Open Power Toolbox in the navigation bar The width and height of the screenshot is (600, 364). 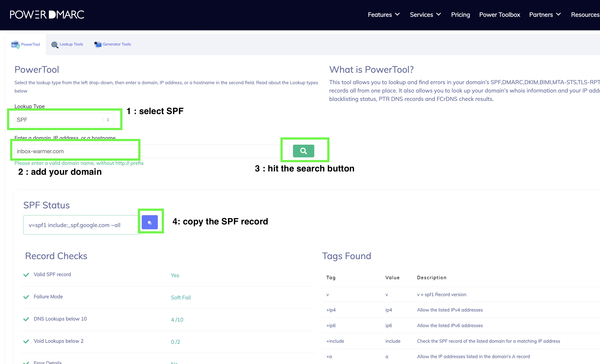point(499,15)
